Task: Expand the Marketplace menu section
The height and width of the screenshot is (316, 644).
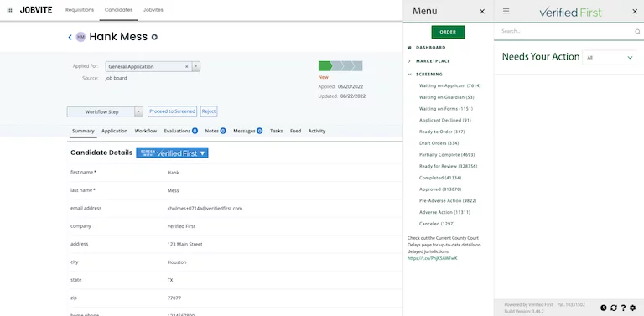Action: (409, 61)
